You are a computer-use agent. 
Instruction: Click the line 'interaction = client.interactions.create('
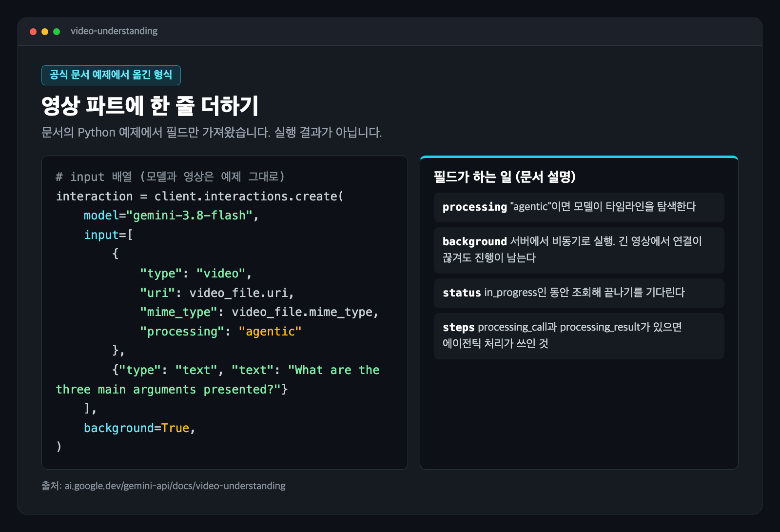pyautogui.click(x=200, y=196)
